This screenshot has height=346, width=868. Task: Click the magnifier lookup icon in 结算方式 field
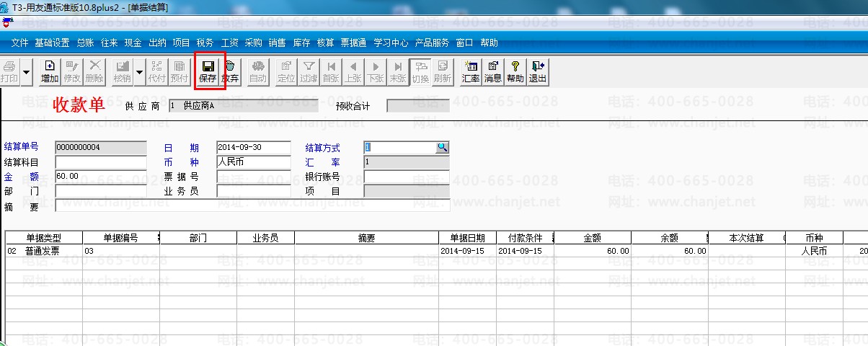click(x=442, y=147)
